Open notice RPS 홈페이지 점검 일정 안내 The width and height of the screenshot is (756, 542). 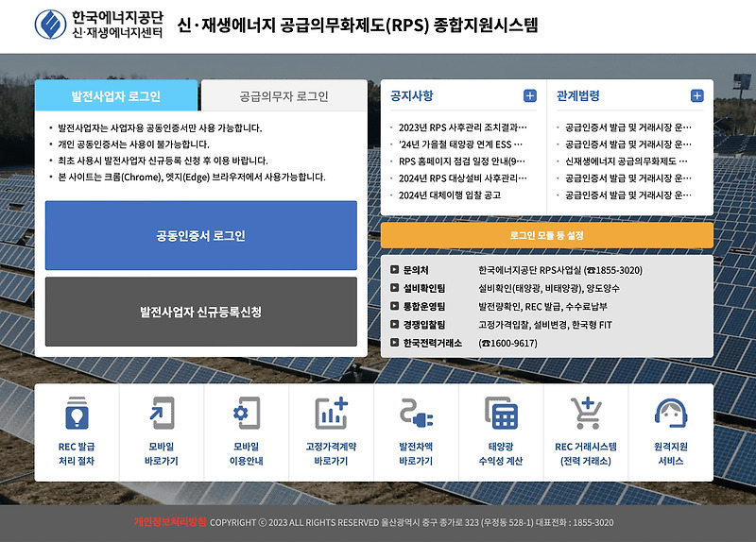click(461, 161)
